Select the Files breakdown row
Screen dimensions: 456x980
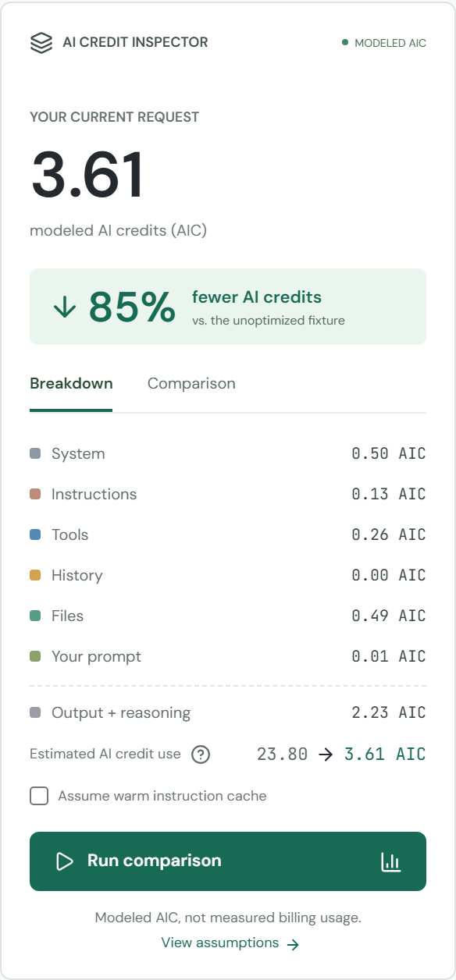pyautogui.click(x=228, y=616)
